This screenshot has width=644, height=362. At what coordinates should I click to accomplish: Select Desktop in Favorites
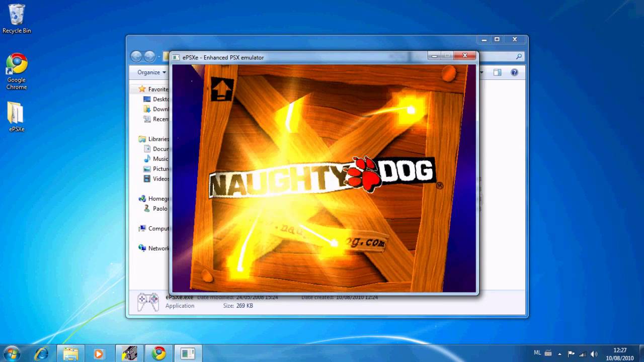(x=156, y=99)
